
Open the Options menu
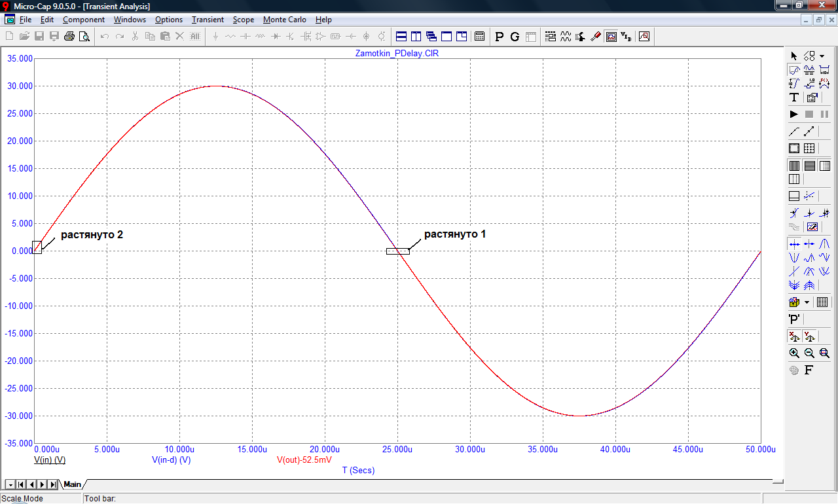coord(169,20)
